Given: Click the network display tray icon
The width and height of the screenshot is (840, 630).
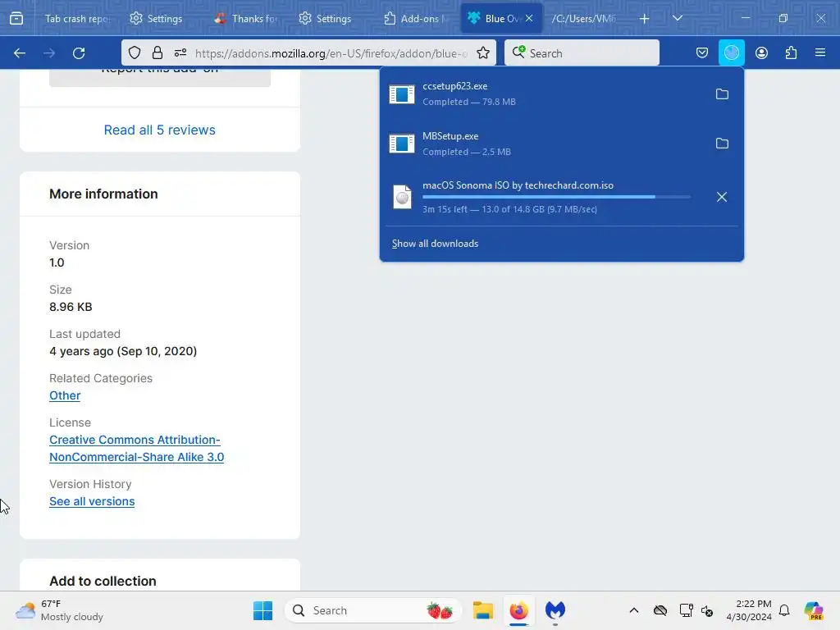Looking at the screenshot, I should [687, 610].
